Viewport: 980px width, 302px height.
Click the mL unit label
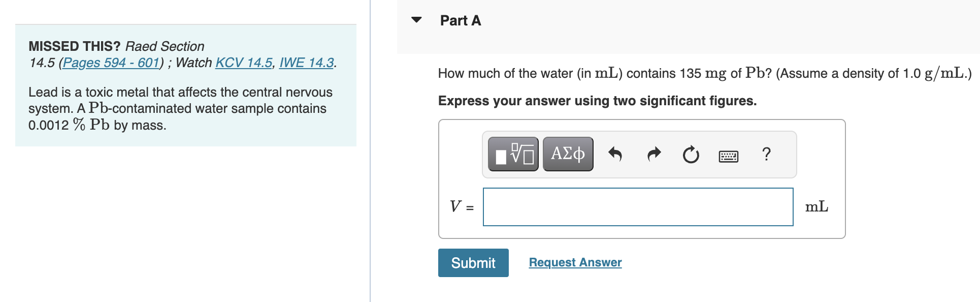tap(816, 207)
